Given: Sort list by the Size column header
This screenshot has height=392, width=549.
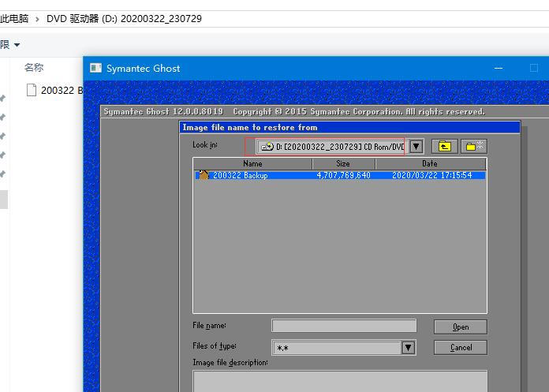Looking at the screenshot, I should (343, 163).
